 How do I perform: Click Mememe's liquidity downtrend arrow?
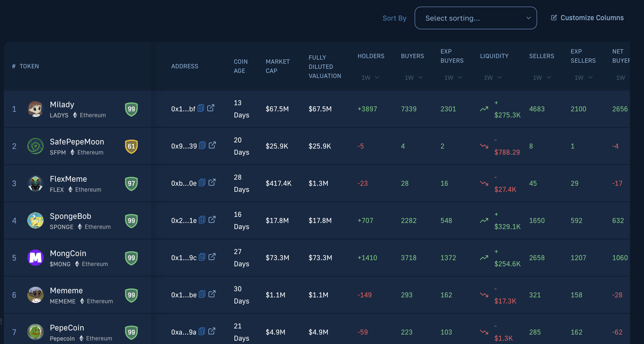[484, 295]
